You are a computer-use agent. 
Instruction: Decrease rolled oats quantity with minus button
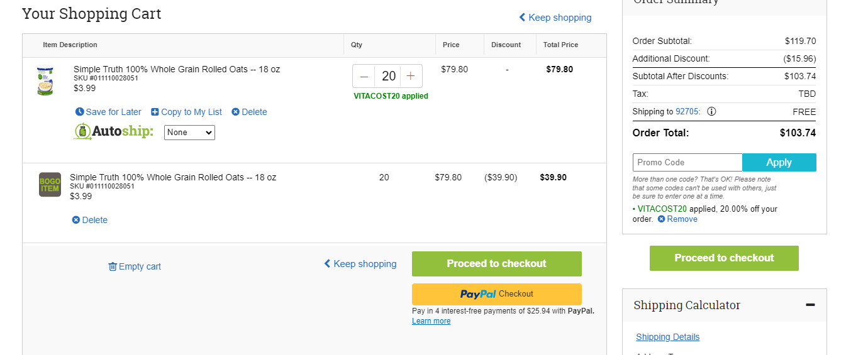coord(364,76)
